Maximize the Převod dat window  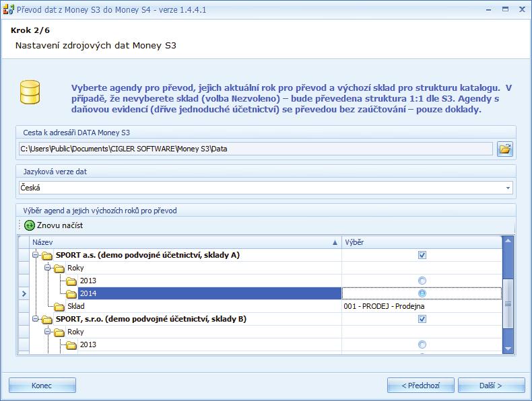pos(506,9)
